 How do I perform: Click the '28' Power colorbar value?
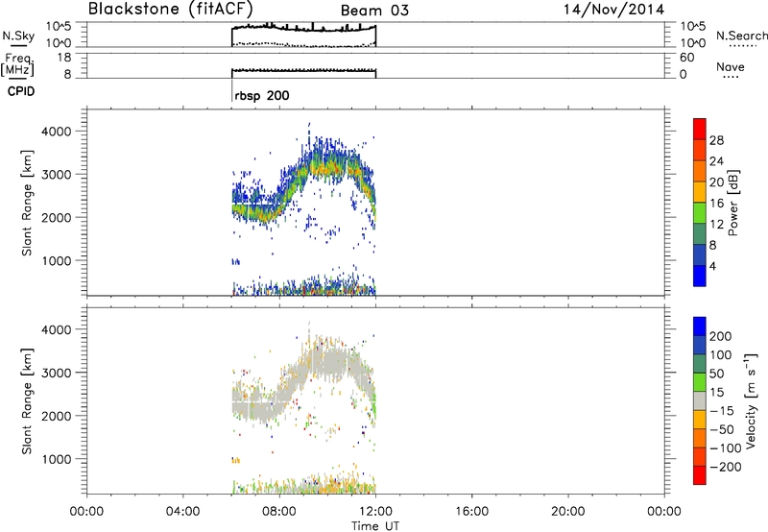[716, 140]
